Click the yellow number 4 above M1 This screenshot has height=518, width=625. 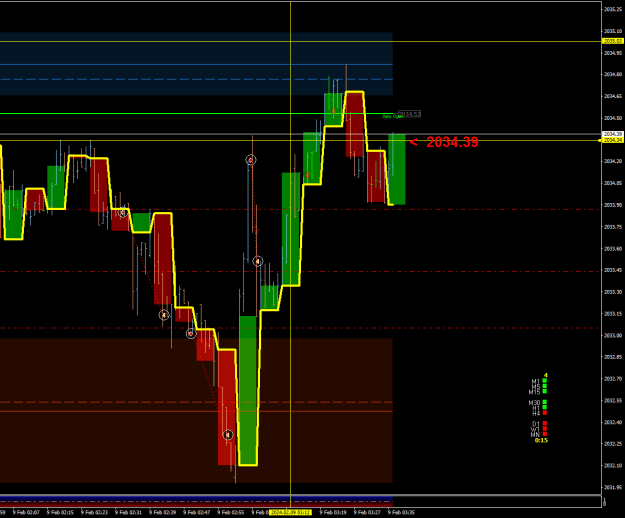point(546,375)
